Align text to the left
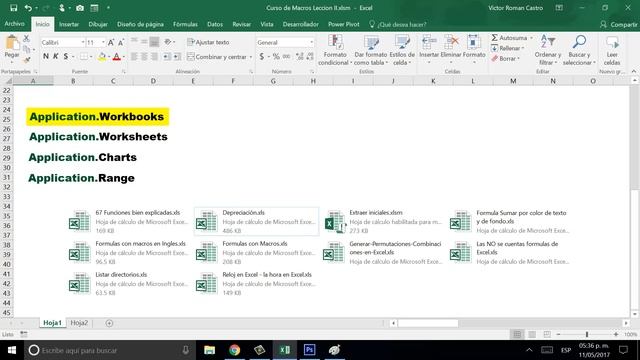 [134, 57]
